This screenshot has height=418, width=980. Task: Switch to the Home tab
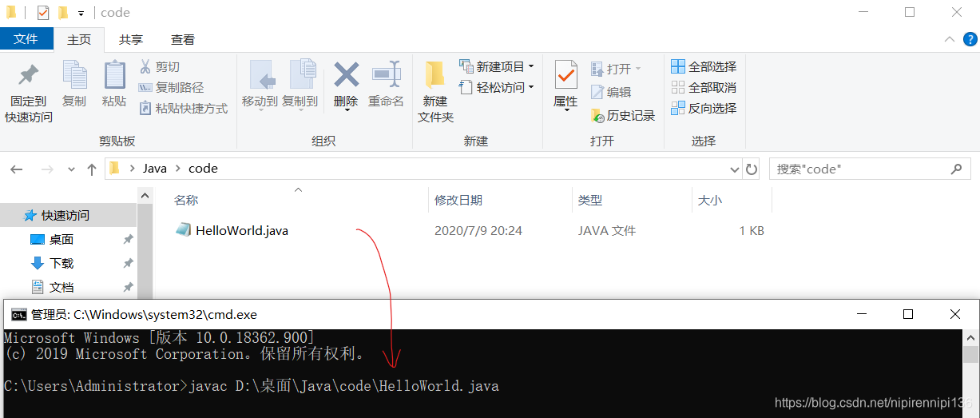[79, 39]
